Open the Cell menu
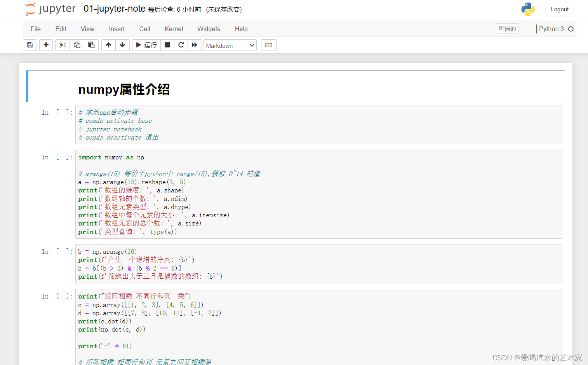This screenshot has height=365, width=588. pos(145,29)
